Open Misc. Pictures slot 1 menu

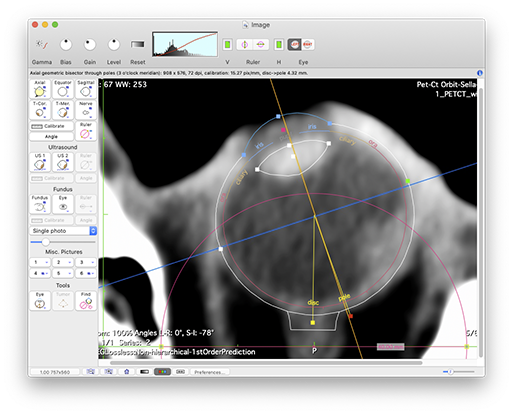point(40,262)
